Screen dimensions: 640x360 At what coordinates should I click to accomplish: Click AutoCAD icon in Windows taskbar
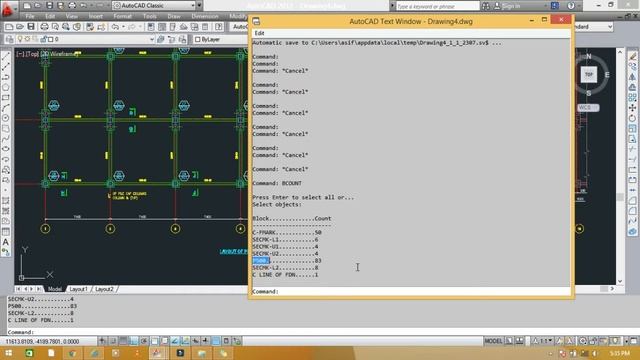pos(157,353)
